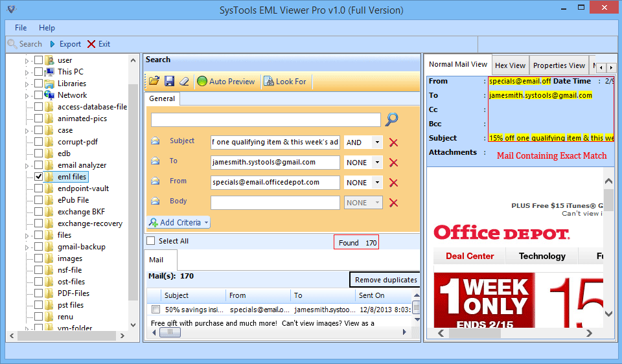Expand the files folder node
Image resolution: width=622 pixels, height=364 pixels.
coord(27,236)
